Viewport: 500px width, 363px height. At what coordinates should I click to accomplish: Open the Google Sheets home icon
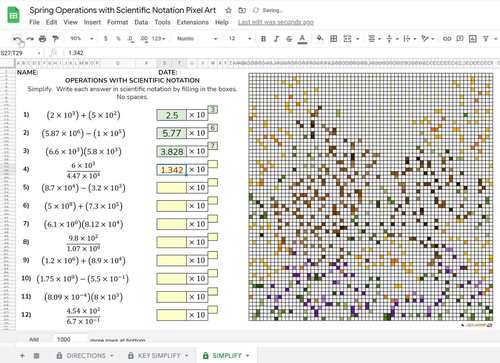13,15
